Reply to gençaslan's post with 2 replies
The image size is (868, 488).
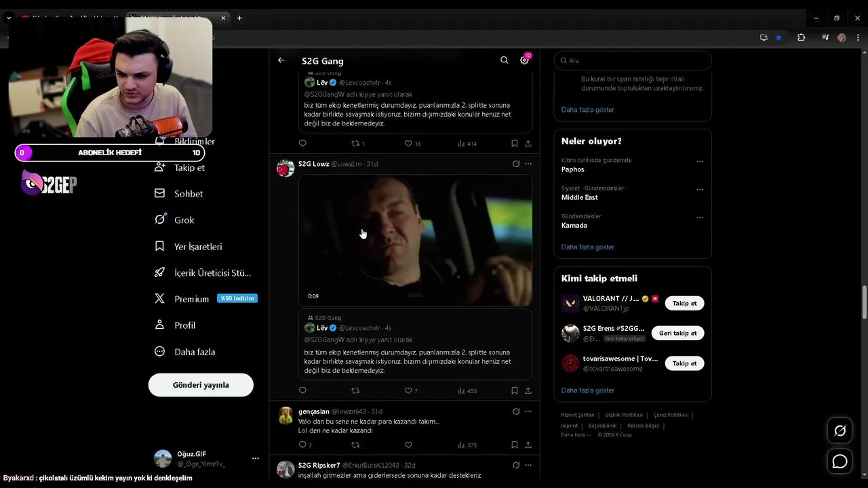(305, 445)
